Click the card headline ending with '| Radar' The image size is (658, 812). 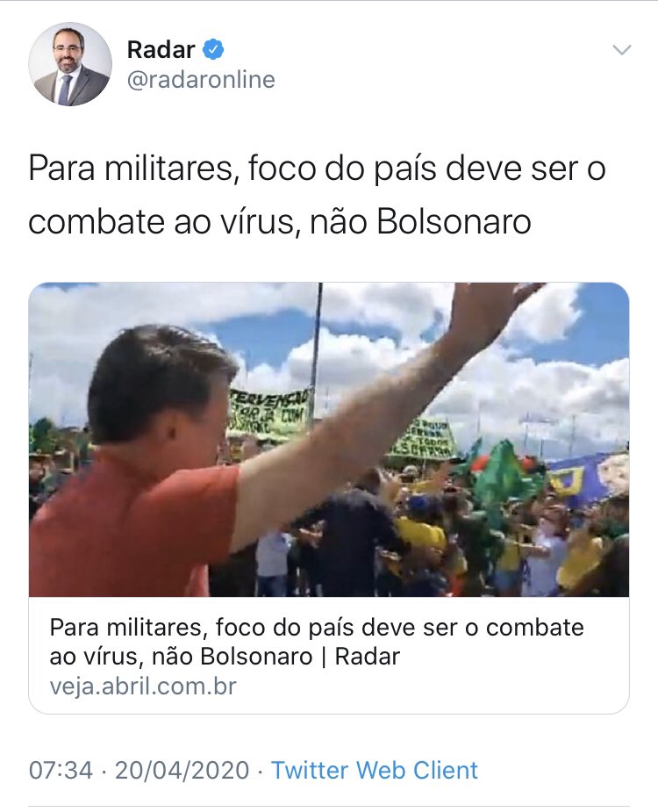pyautogui.click(x=317, y=642)
